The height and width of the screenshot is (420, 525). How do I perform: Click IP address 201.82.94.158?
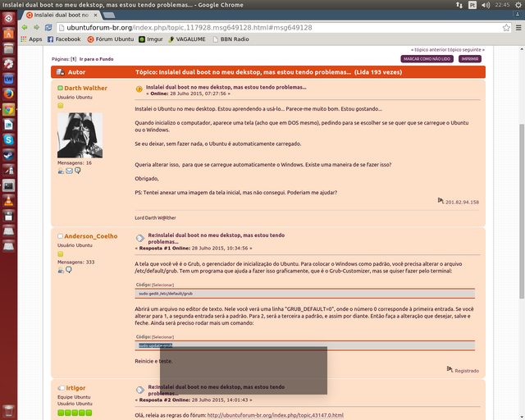point(462,203)
